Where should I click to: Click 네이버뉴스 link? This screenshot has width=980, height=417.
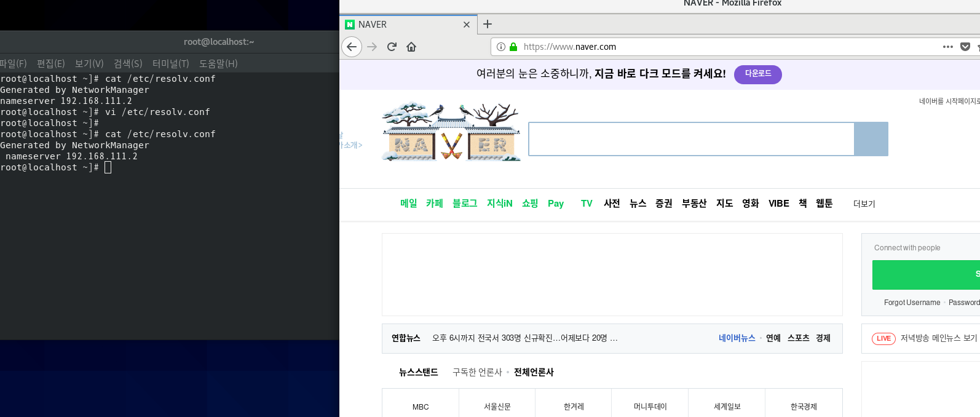click(737, 338)
